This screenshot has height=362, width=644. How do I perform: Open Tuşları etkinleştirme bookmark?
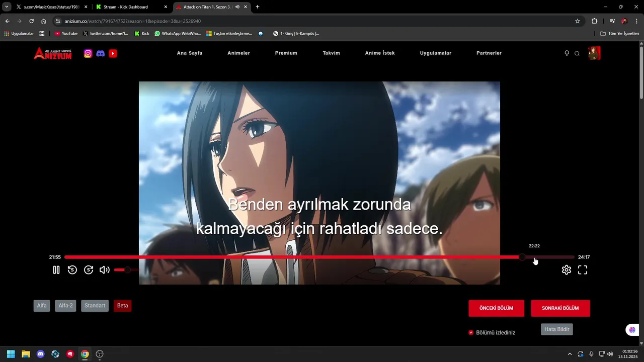point(229,34)
